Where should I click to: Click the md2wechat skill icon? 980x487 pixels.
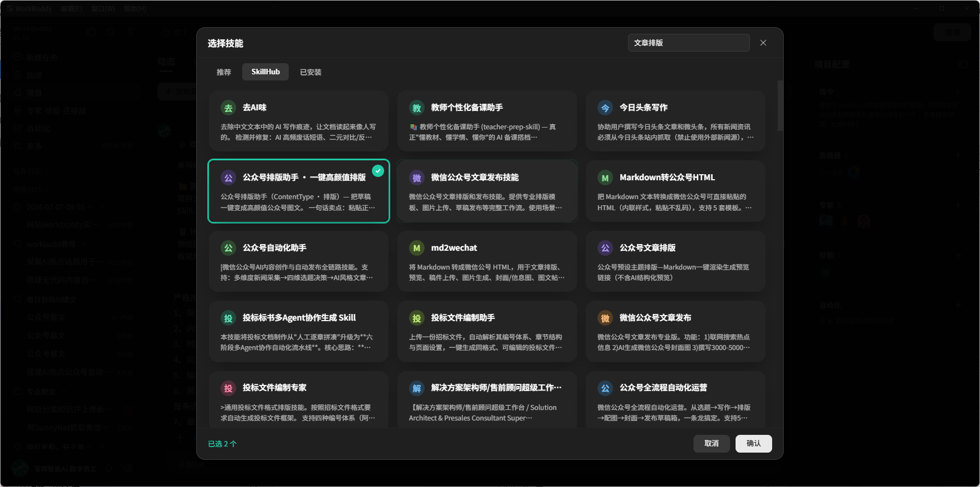pyautogui.click(x=416, y=248)
